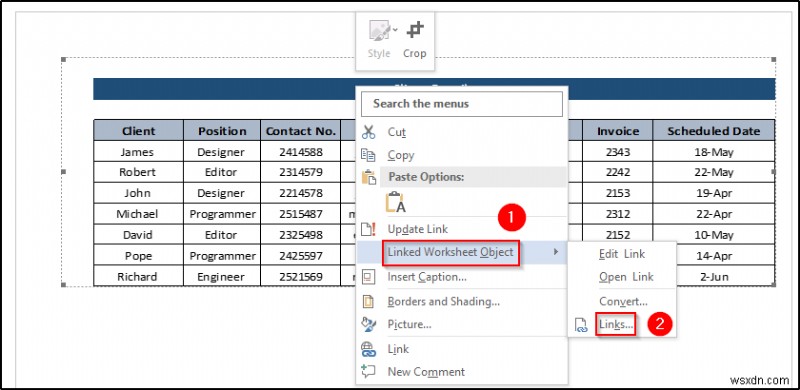Click invoice number 2343

click(x=618, y=152)
